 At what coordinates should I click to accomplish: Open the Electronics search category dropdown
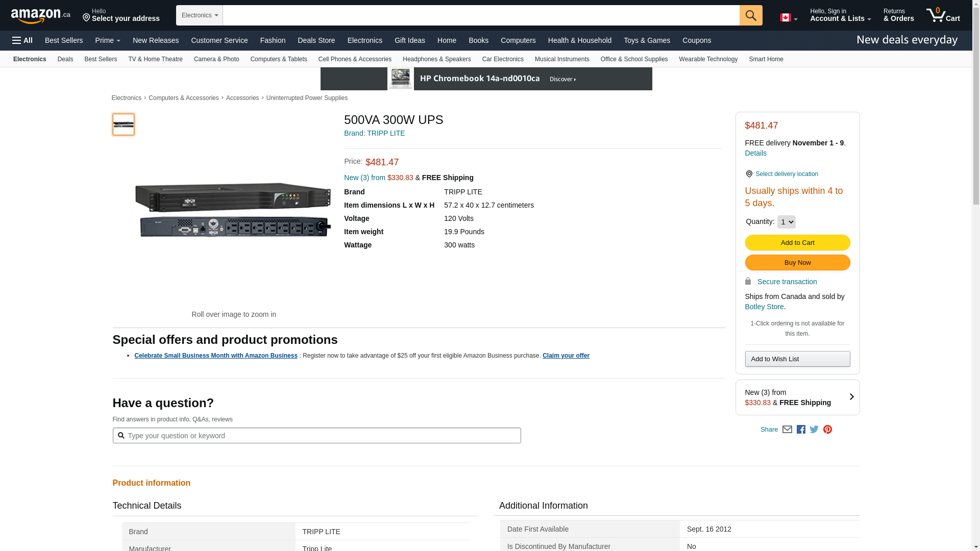click(200, 15)
